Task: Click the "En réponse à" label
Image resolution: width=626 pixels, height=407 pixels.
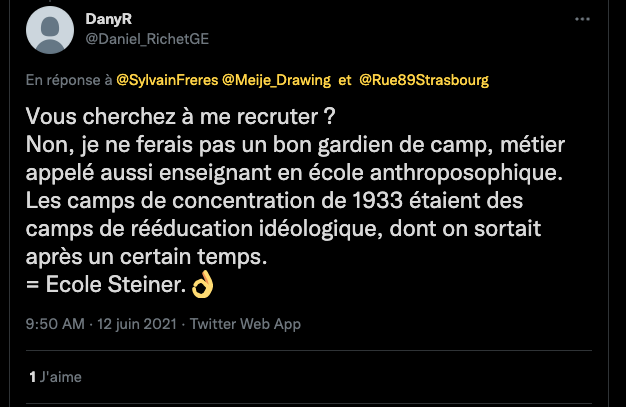Action: click(x=69, y=78)
